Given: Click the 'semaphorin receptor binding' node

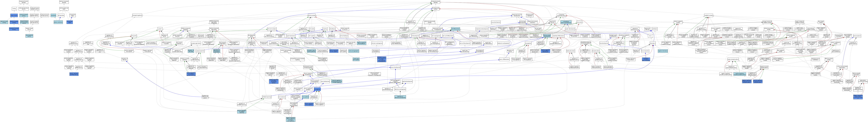Looking at the screenshot, I should (x=14, y=29).
